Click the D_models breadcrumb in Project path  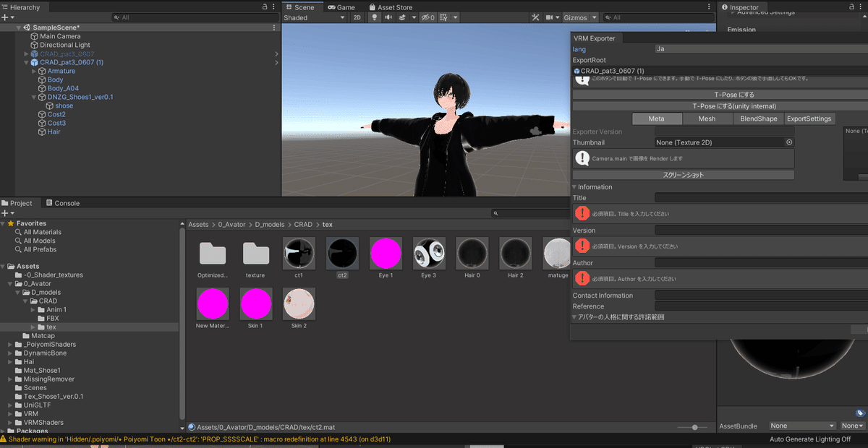[x=271, y=225]
